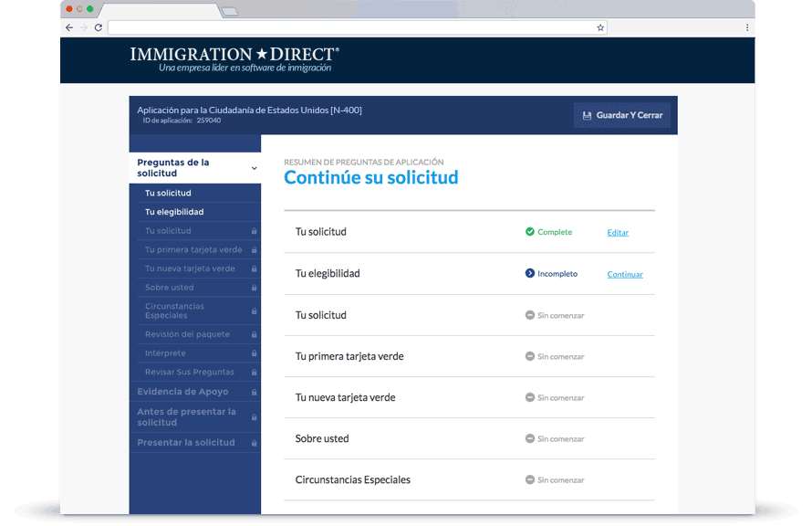Click the Editar link for Tu solicitud
The width and height of the screenshot is (812, 526).
(x=618, y=233)
